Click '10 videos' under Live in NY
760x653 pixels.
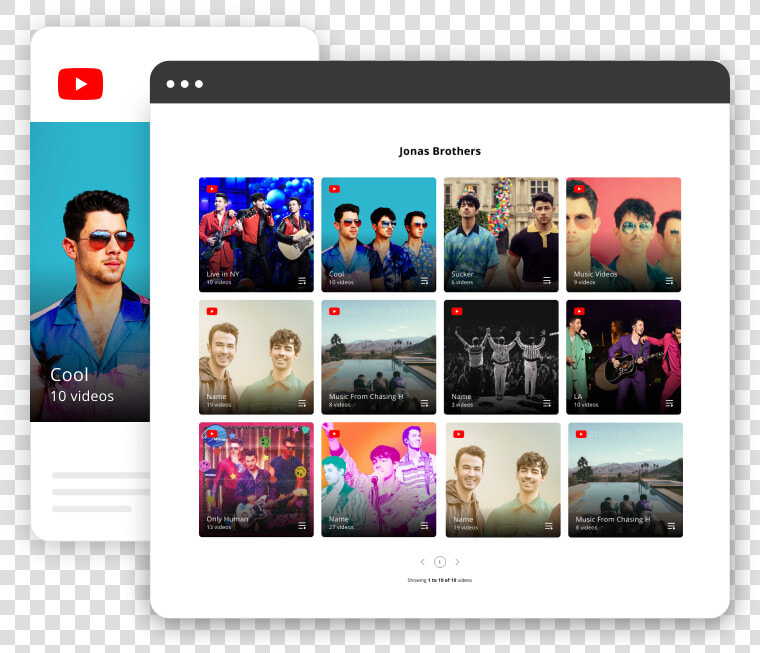tap(219, 282)
